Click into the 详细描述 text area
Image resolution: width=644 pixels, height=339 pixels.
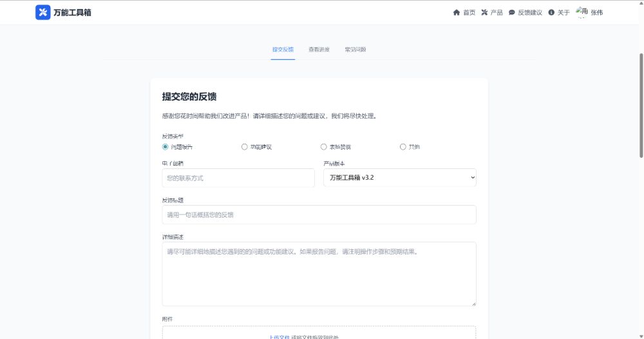pyautogui.click(x=319, y=274)
